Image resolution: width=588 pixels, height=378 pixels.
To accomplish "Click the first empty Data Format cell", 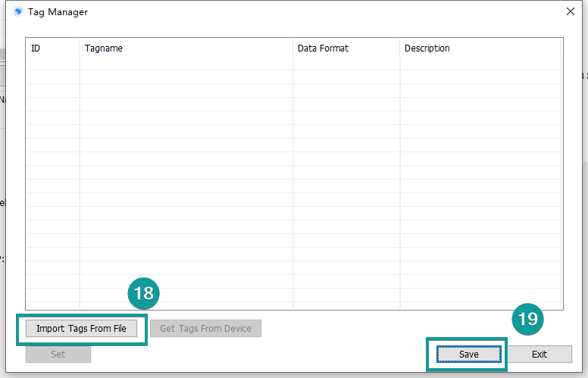I will click(x=346, y=64).
